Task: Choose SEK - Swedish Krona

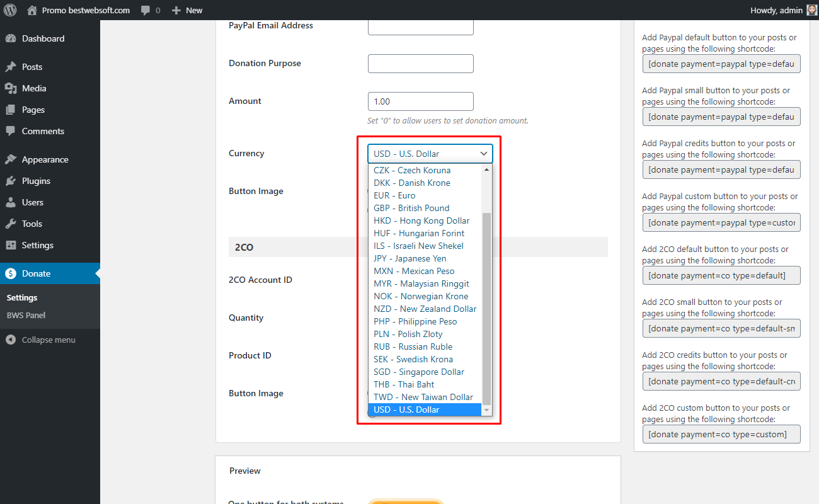Action: (425, 359)
